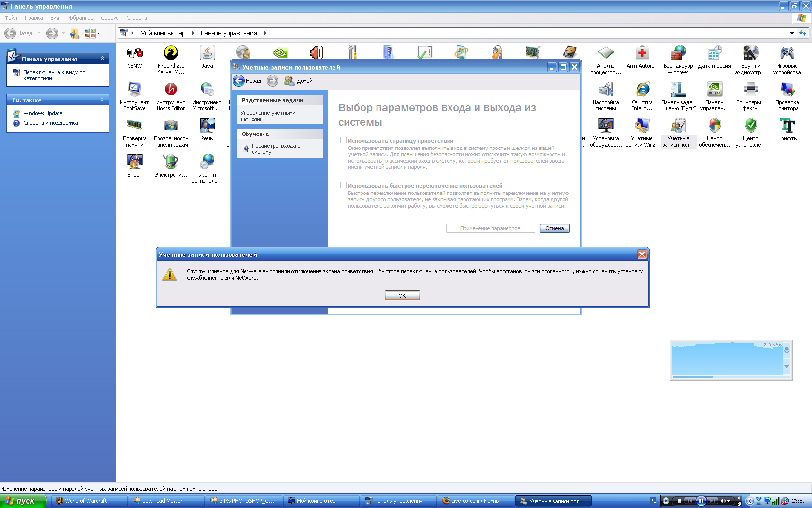Screen dimensions: 812x508
Task: Expand the address bar dropdown arrow
Action: (792, 33)
